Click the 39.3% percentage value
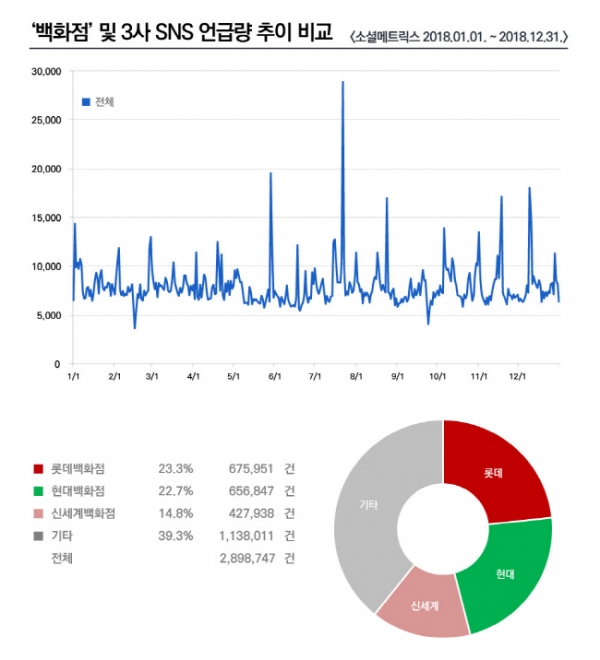This screenshot has height=660, width=600. click(x=176, y=536)
